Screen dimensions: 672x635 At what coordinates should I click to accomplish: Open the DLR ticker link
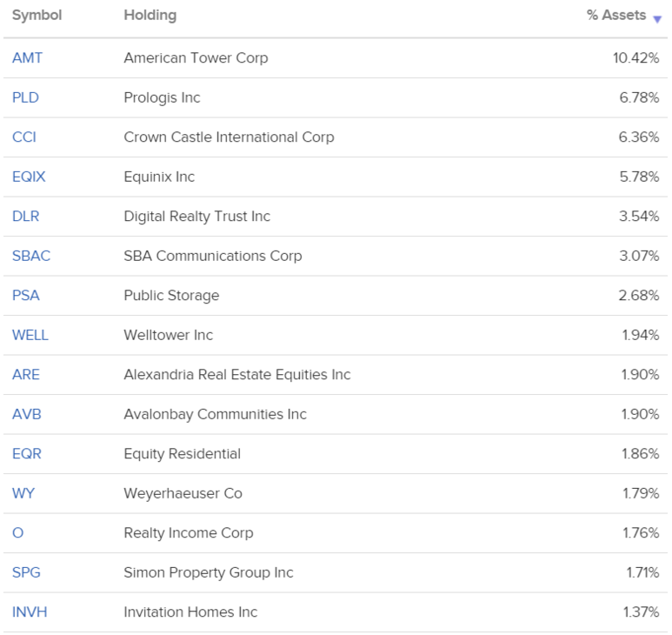26,216
